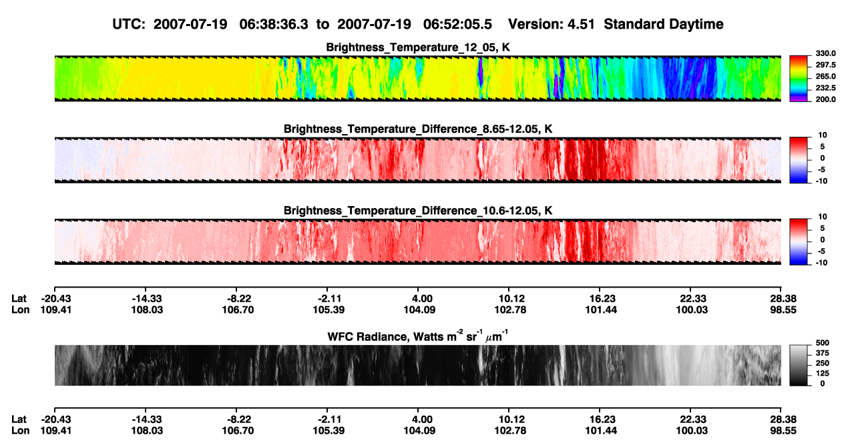Click the Lon label of the bottom axis
This screenshot has width=868, height=445.
coord(20,430)
